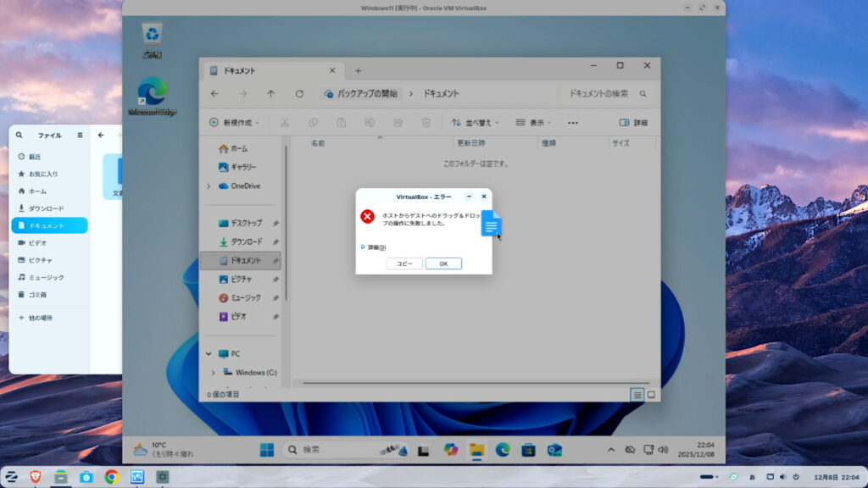
Task: Switch to the large icons view toggle
Action: pos(651,395)
